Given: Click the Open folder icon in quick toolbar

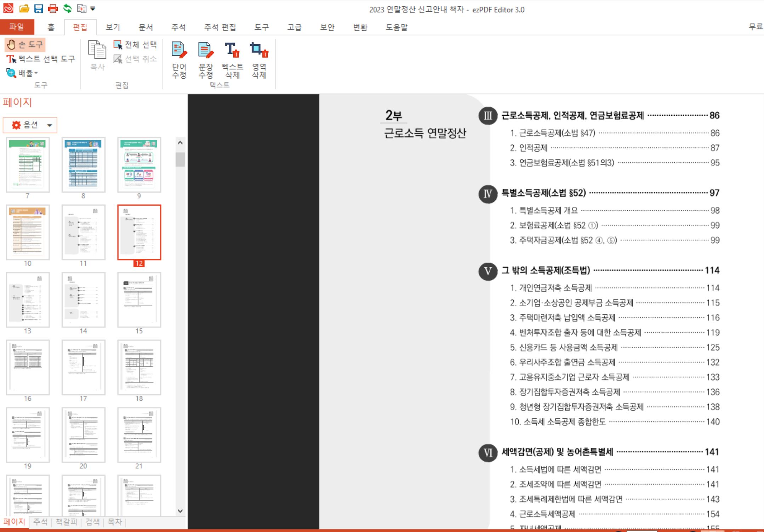Looking at the screenshot, I should [24, 8].
